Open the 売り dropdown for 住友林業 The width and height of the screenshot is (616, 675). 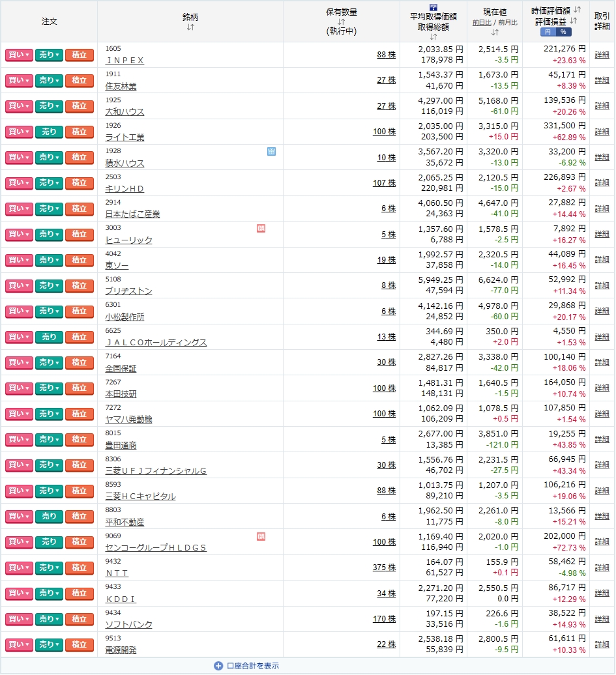tap(49, 81)
